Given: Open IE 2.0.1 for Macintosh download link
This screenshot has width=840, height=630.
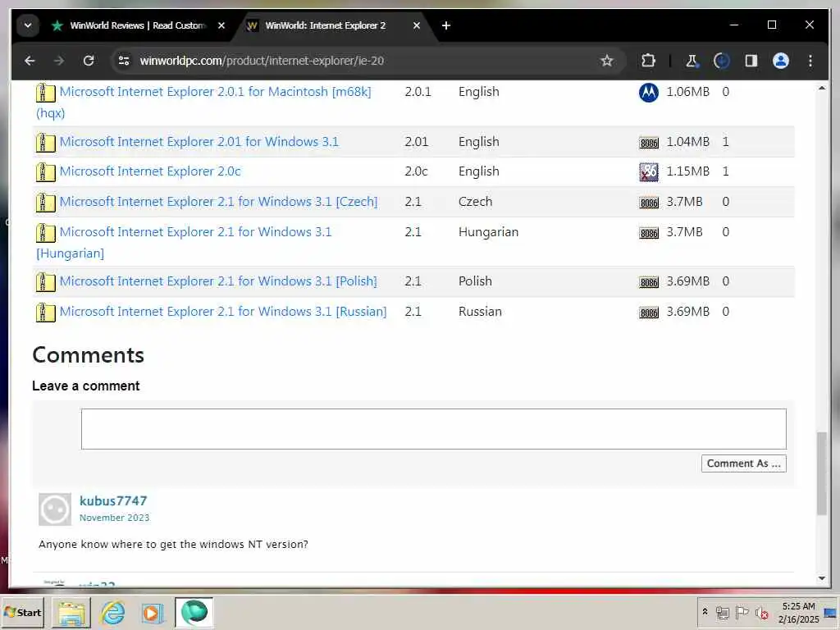Looking at the screenshot, I should 215,92.
